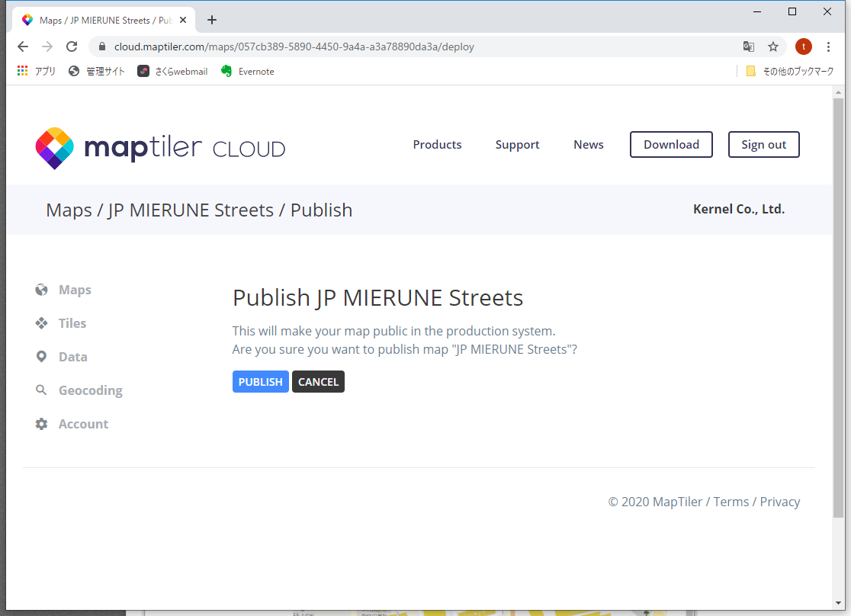Open Chrome's three-dot menu
This screenshot has width=851, height=616.
(829, 47)
